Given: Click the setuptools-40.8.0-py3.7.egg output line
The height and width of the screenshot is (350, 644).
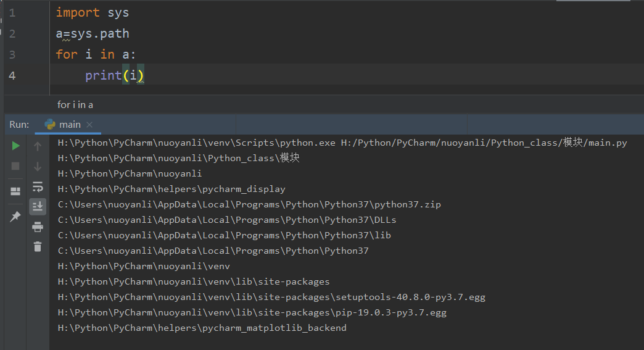Looking at the screenshot, I should 271,297.
